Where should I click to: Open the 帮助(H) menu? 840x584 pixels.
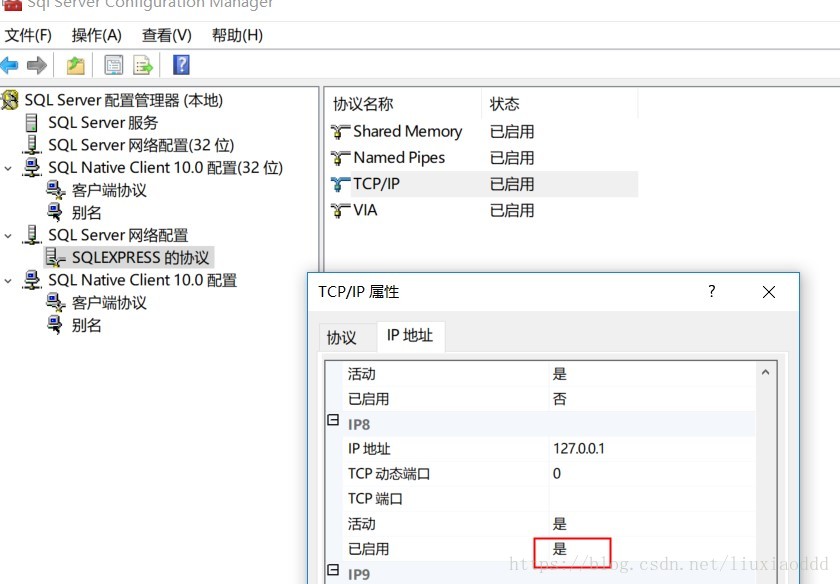pos(237,36)
